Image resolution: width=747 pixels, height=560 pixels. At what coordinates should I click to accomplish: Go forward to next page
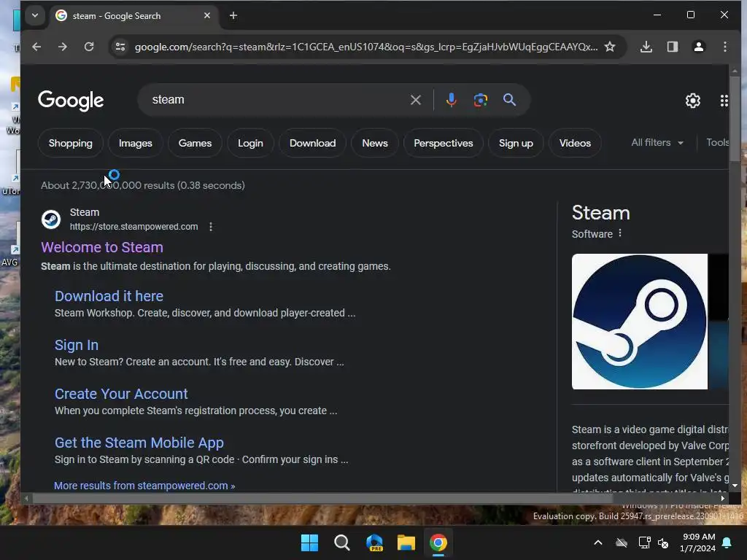(63, 47)
